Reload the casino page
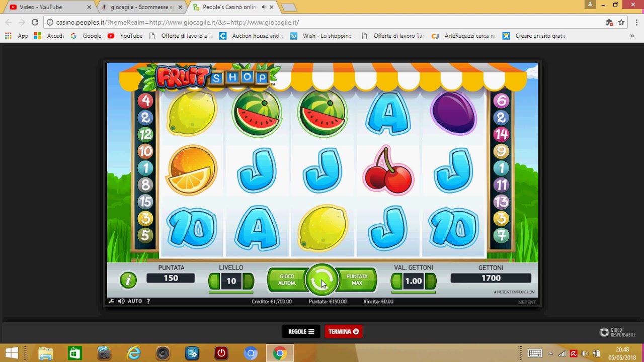The width and height of the screenshot is (644, 362). (35, 22)
